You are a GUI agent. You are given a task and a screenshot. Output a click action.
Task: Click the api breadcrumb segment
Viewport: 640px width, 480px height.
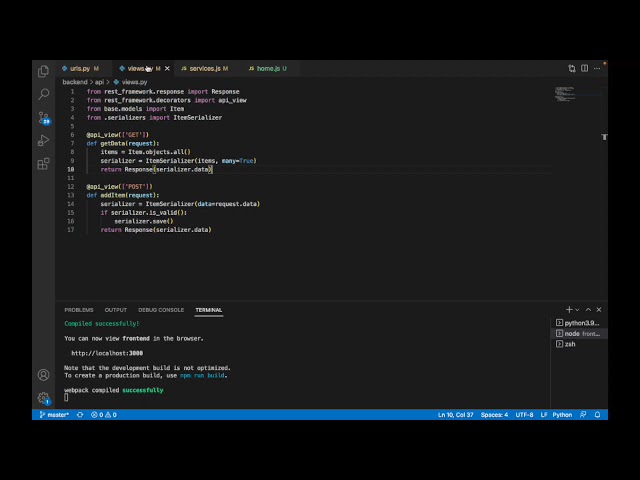click(99, 82)
